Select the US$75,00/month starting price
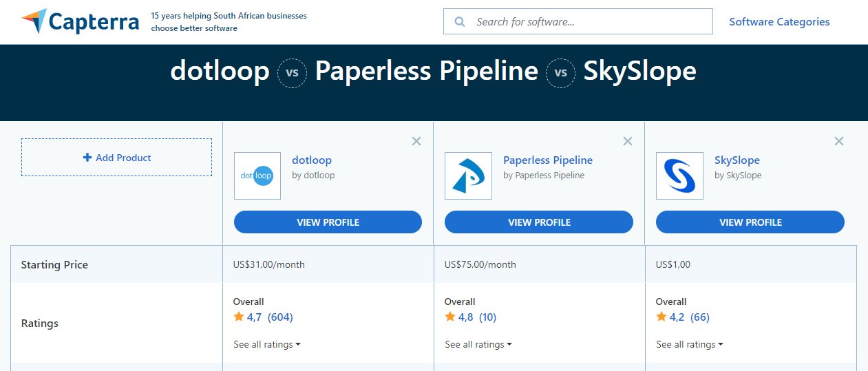868x371 pixels. pyautogui.click(x=480, y=264)
